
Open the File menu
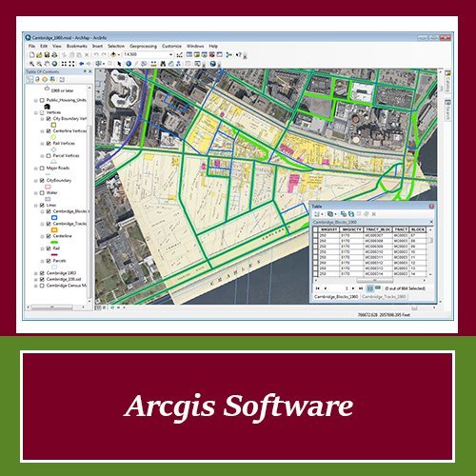[x=31, y=46]
